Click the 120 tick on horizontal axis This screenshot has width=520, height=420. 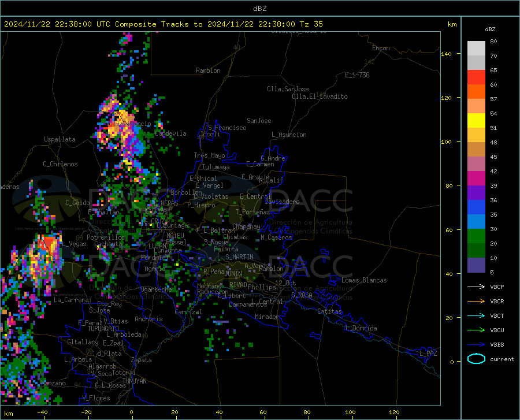[394, 412]
